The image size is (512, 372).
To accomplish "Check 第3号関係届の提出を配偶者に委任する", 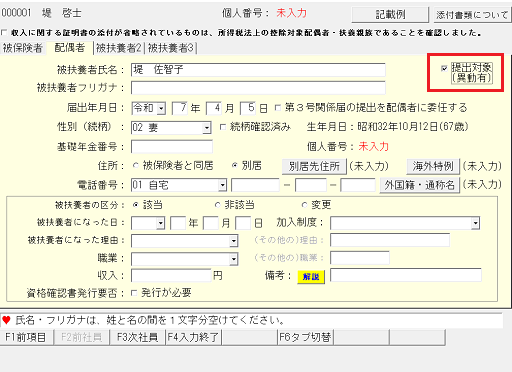I will coord(278,108).
